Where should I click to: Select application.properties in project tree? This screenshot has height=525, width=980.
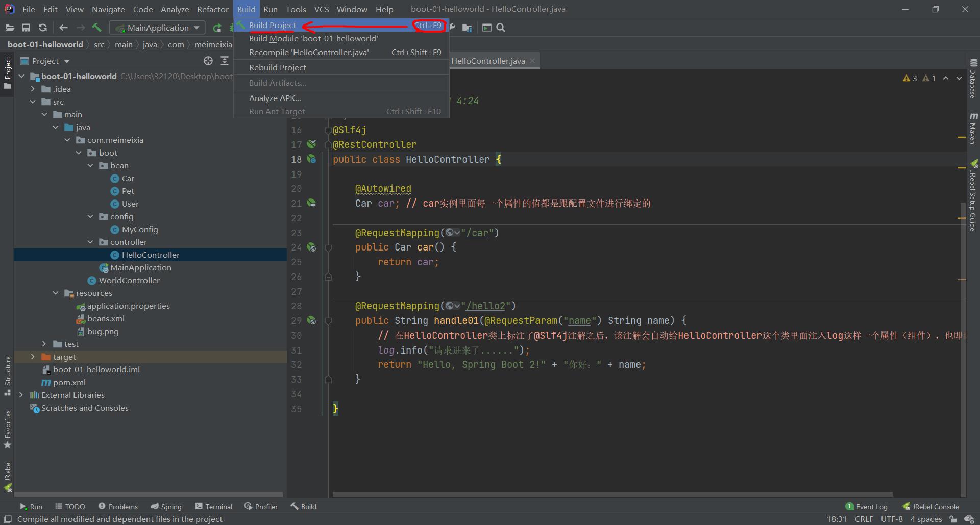tap(128, 306)
